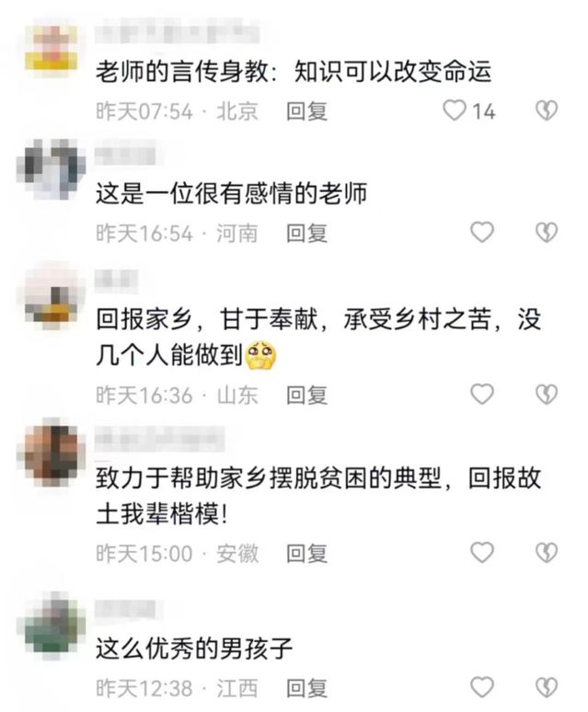Like the Henan comment at 16:54
588x712 pixels.
tap(482, 232)
